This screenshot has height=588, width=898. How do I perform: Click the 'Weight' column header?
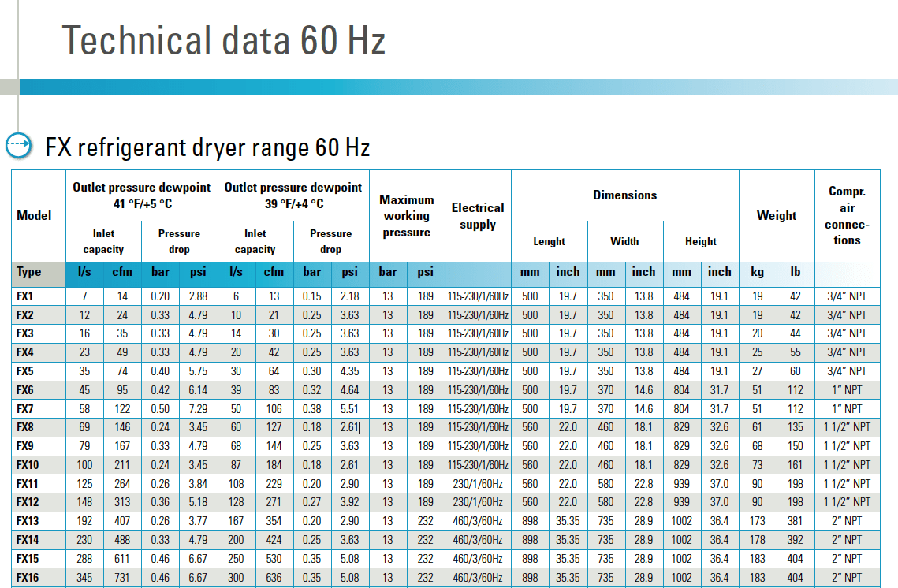point(776,216)
